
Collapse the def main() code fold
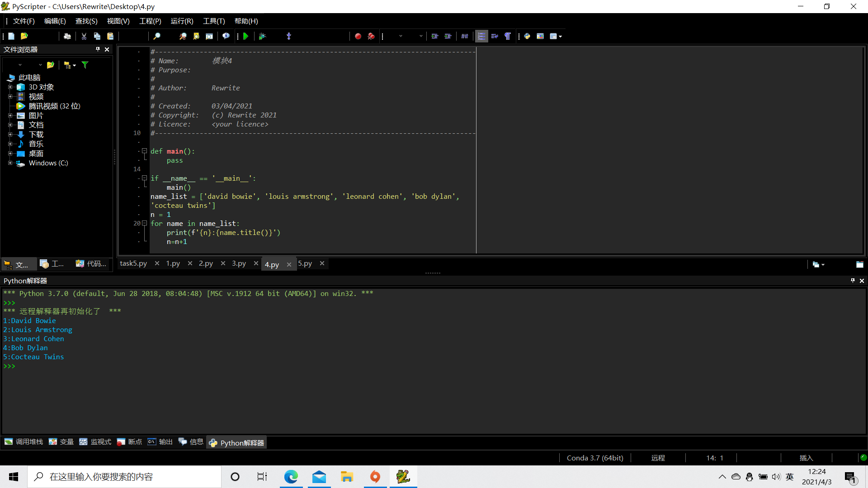click(145, 151)
